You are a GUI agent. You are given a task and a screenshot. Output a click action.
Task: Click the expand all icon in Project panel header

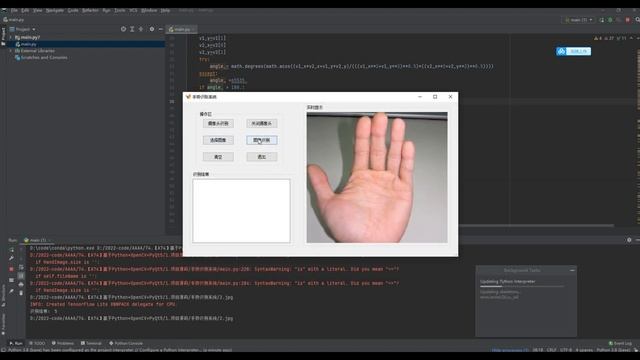(x=132, y=29)
